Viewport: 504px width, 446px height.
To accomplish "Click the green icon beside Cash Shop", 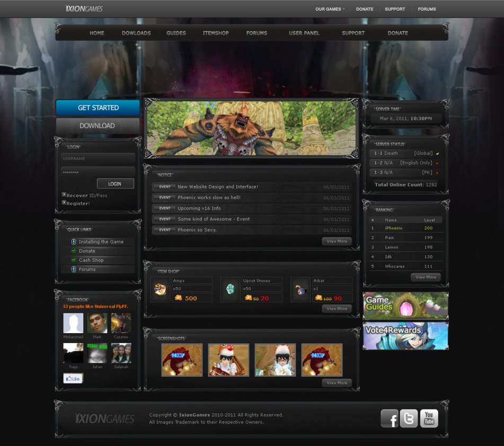I will [x=74, y=260].
